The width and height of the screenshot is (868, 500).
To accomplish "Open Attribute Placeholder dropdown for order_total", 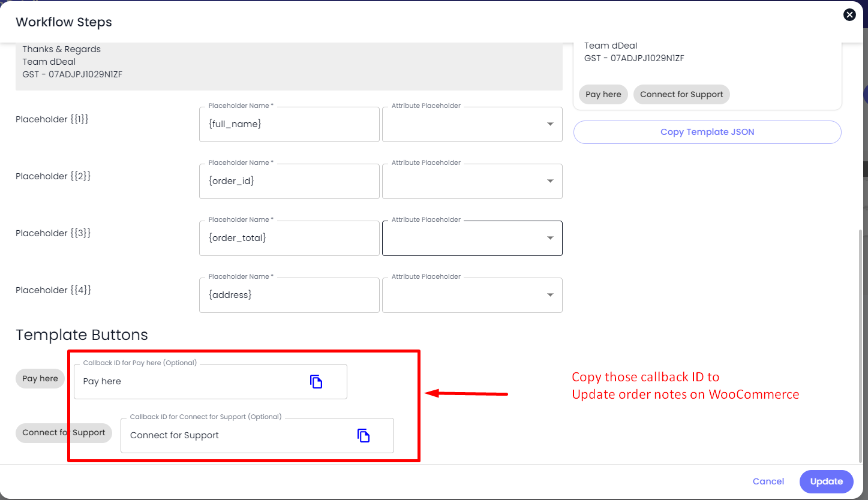I will coord(472,239).
